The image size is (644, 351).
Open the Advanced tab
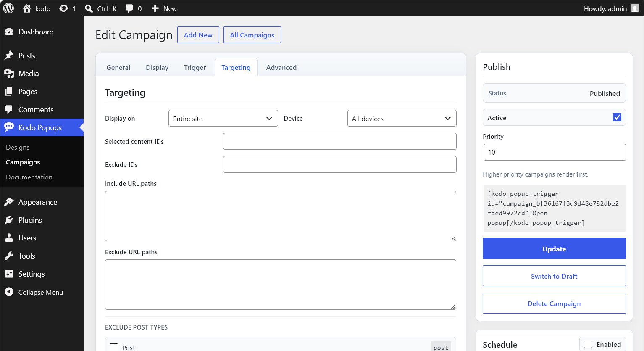tap(281, 68)
